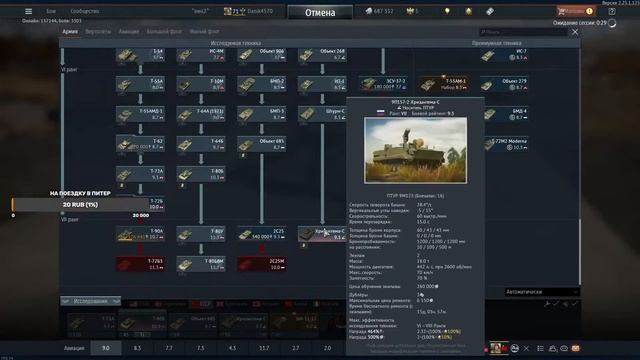Image resolution: width=640 pixels, height=360 pixels.
Task: Switch to the Авиация tab
Action: tap(129, 31)
